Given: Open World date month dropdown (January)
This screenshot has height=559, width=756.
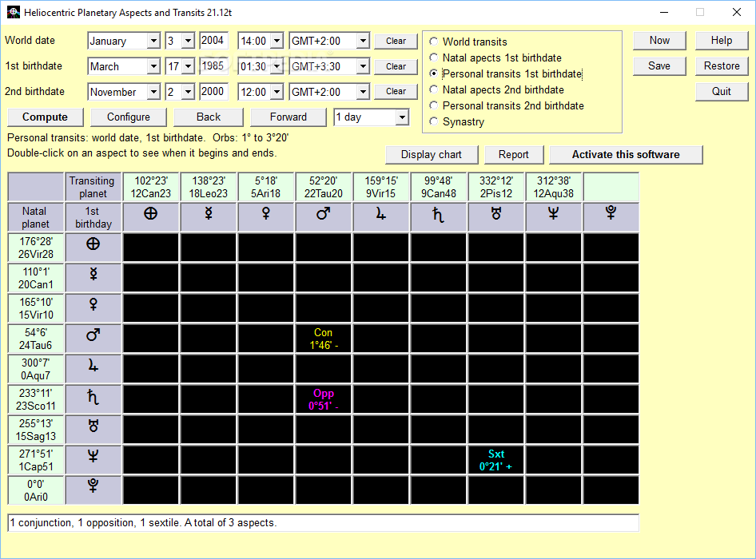Looking at the screenshot, I should 153,41.
